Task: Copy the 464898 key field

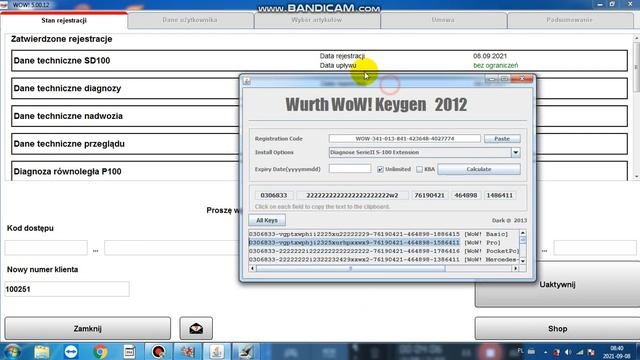Action: click(x=466, y=195)
